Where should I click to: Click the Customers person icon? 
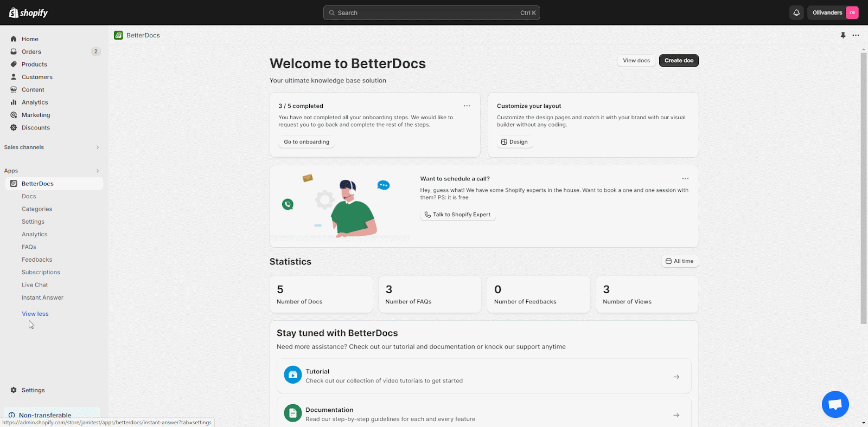click(14, 77)
